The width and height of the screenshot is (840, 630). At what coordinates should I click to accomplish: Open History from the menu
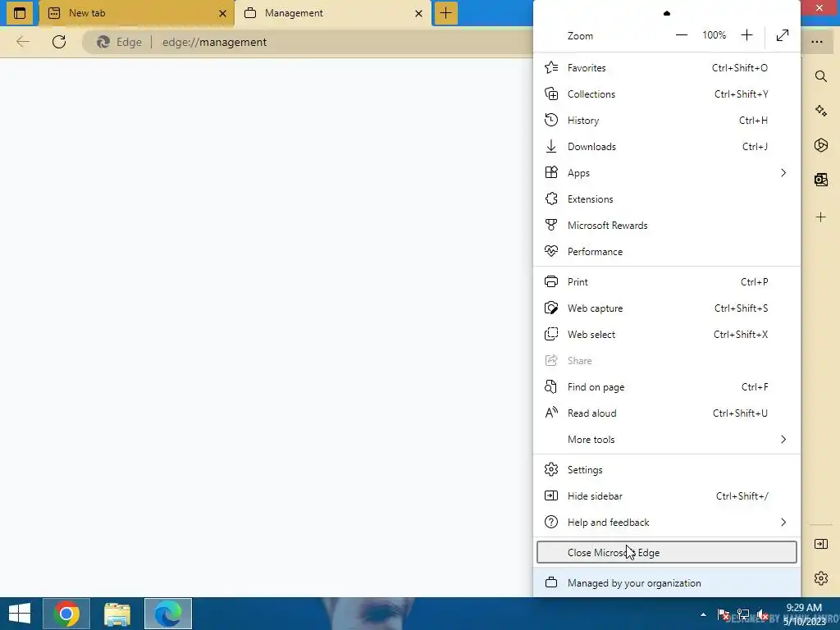click(666, 121)
